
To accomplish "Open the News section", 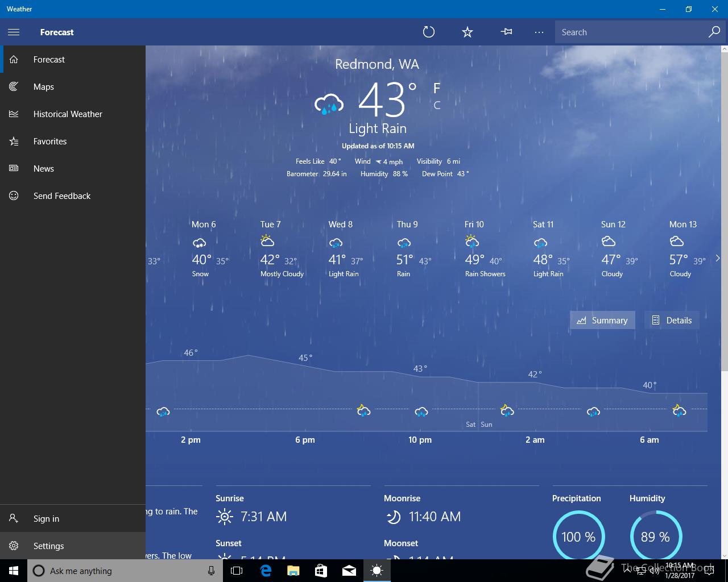I will 73,168.
